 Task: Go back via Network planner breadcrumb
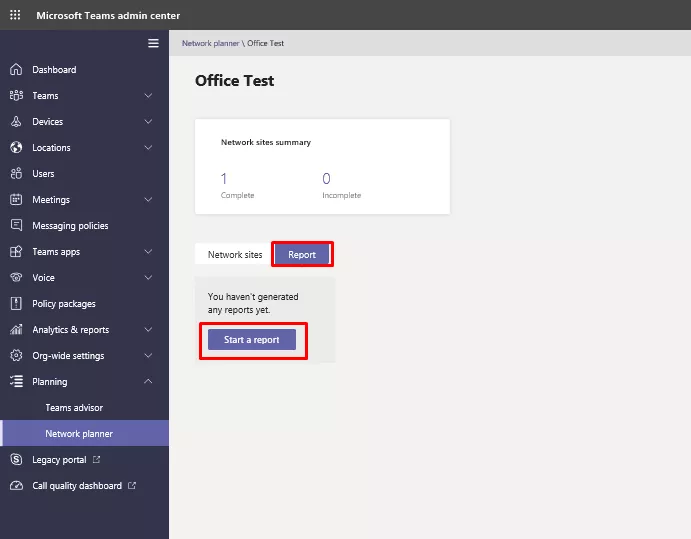(x=210, y=44)
